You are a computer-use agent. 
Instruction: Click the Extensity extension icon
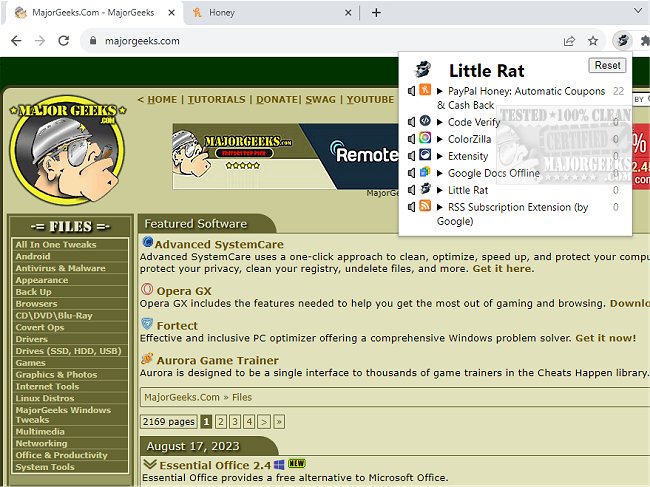425,155
